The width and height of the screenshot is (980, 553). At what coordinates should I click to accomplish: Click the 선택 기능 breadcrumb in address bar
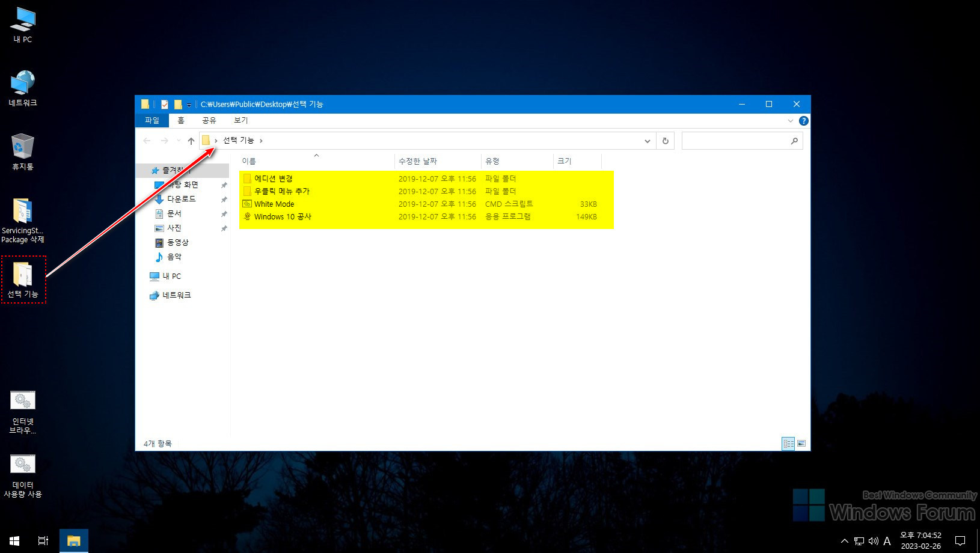coord(239,140)
